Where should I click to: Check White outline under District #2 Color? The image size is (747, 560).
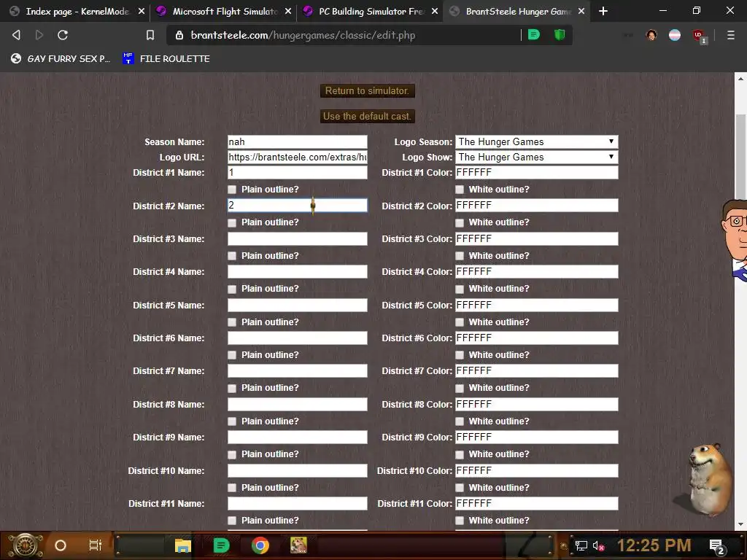pos(460,222)
